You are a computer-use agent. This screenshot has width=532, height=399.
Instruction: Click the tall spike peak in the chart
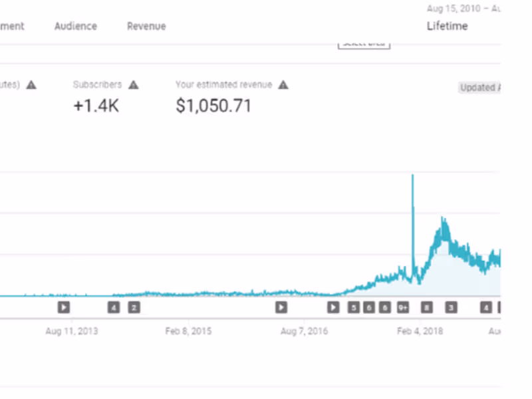413,176
